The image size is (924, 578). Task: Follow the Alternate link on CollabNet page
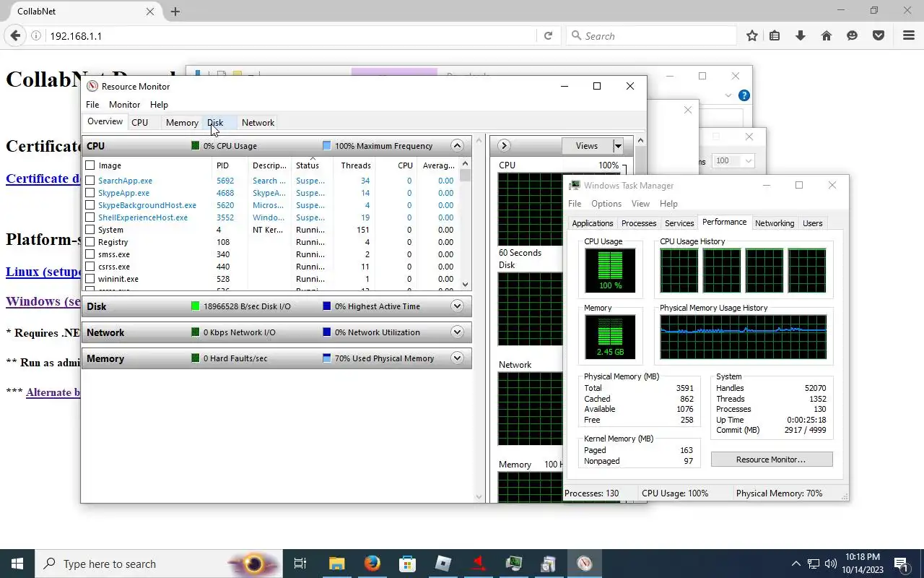point(53,392)
